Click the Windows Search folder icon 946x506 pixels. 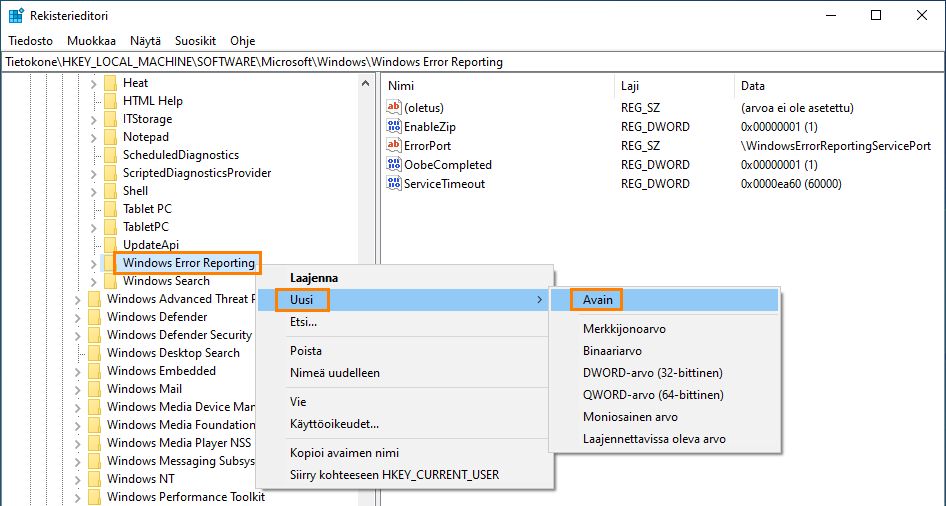pyautogui.click(x=110, y=281)
